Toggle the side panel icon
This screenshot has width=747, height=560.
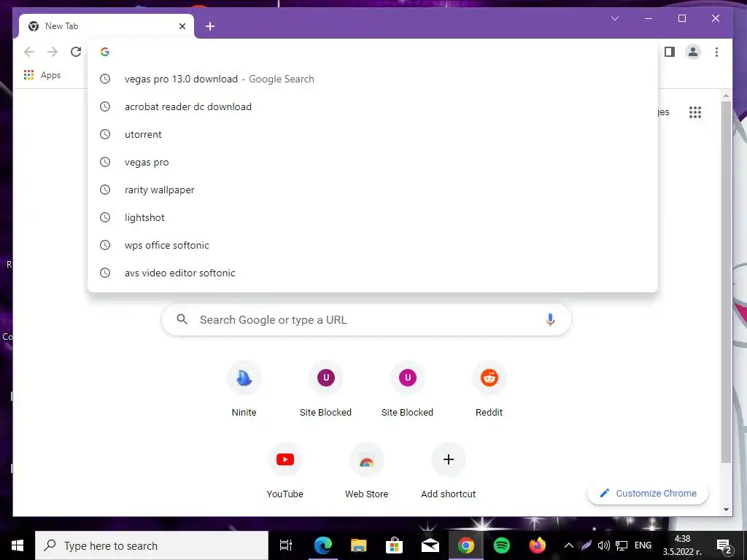670,52
